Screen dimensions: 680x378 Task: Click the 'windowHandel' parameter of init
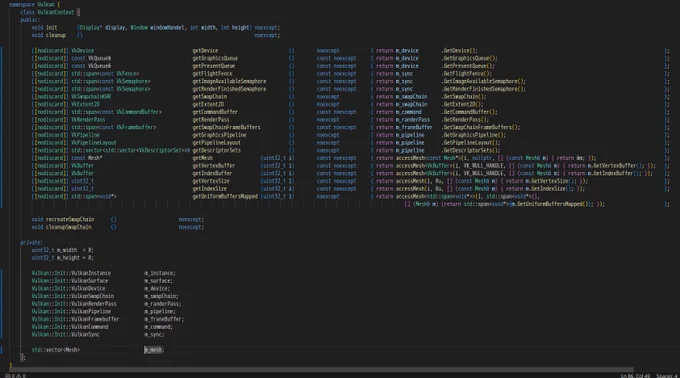(167, 27)
